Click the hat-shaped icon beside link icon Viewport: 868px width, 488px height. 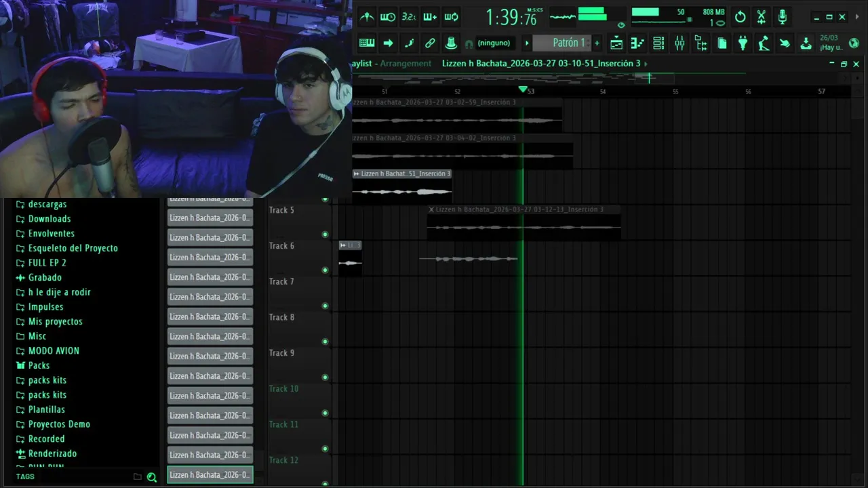tap(451, 43)
